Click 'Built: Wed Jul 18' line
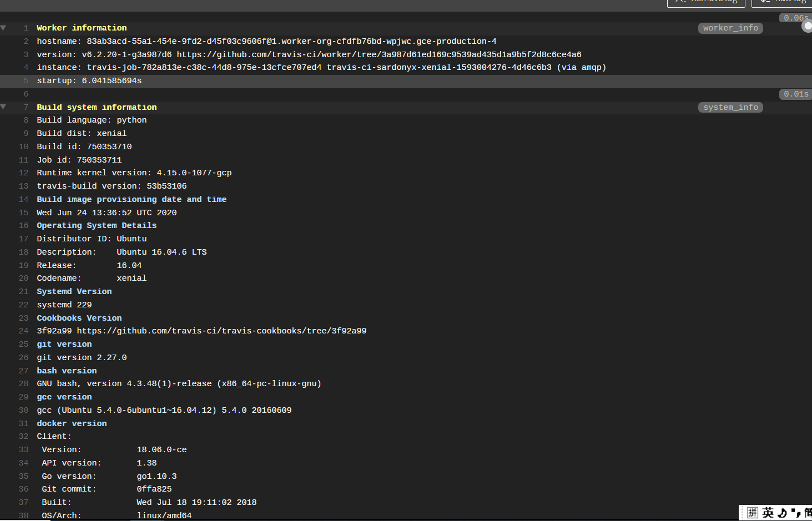The width and height of the screenshot is (812, 521). pyautogui.click(x=149, y=503)
